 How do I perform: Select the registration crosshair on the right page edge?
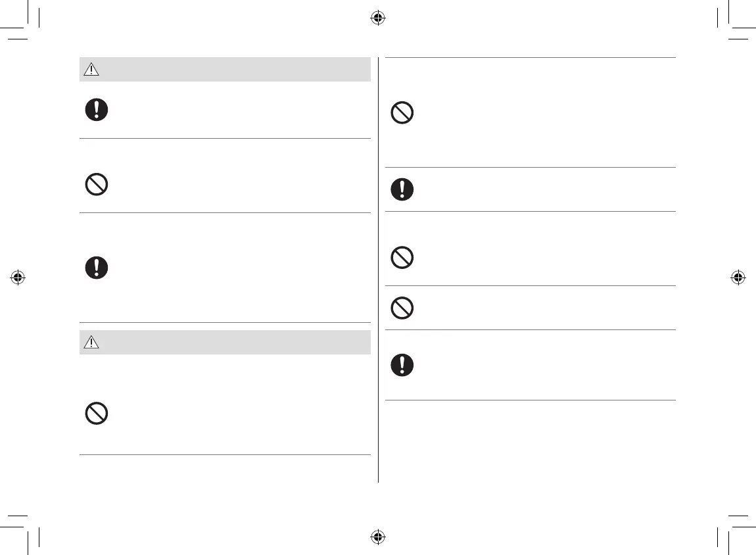tap(738, 277)
